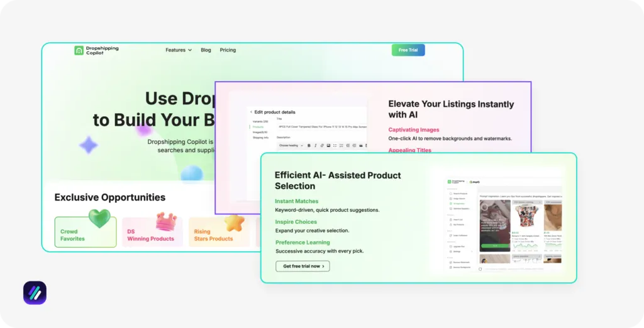This screenshot has width=644, height=328.
Task: Click the Instant Matches heading
Action: [297, 201]
